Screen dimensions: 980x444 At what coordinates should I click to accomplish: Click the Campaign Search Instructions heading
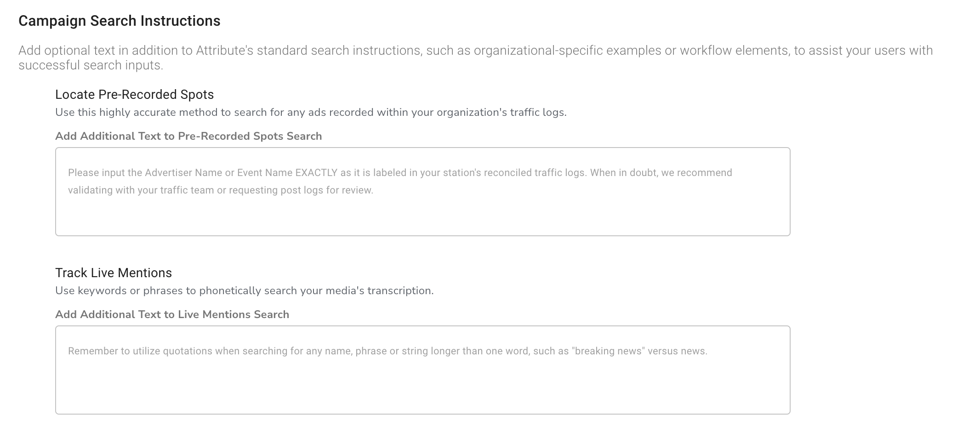(119, 21)
